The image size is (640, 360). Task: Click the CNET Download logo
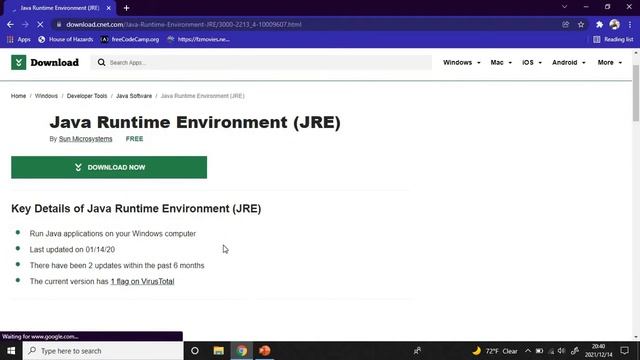[x=45, y=62]
